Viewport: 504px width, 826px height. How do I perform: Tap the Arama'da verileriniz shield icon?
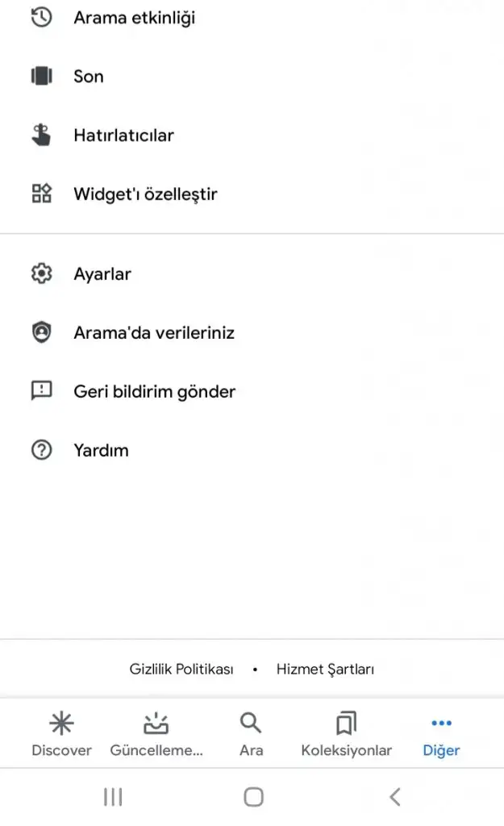(x=41, y=332)
